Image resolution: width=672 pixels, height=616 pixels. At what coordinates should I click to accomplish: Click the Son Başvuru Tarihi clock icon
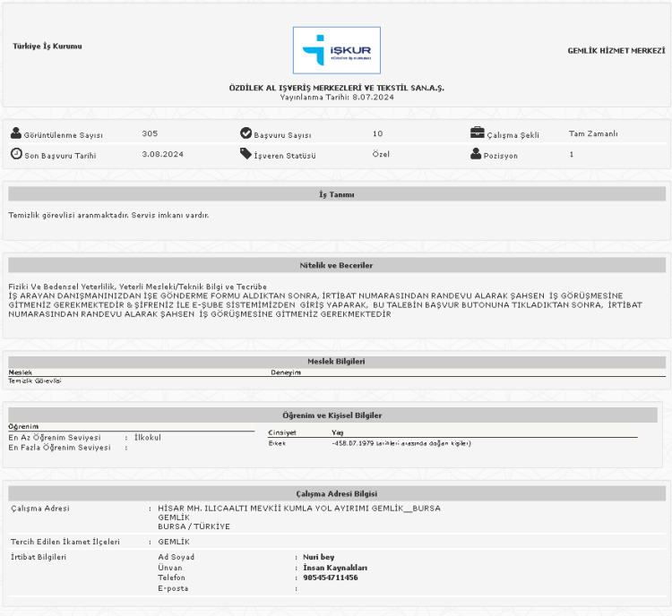(15, 154)
